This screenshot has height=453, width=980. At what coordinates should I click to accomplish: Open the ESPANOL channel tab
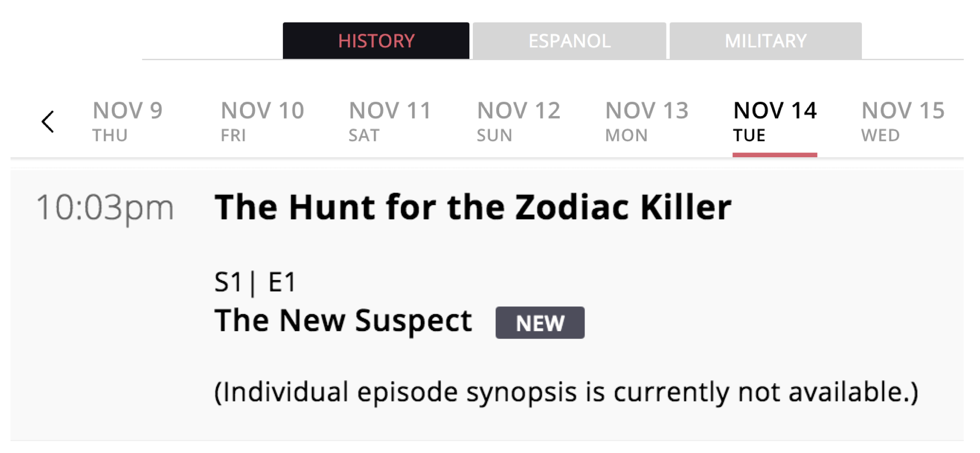569,41
